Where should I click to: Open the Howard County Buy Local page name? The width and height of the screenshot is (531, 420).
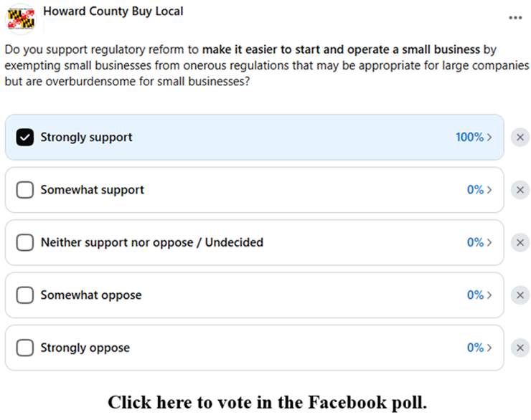click(113, 11)
